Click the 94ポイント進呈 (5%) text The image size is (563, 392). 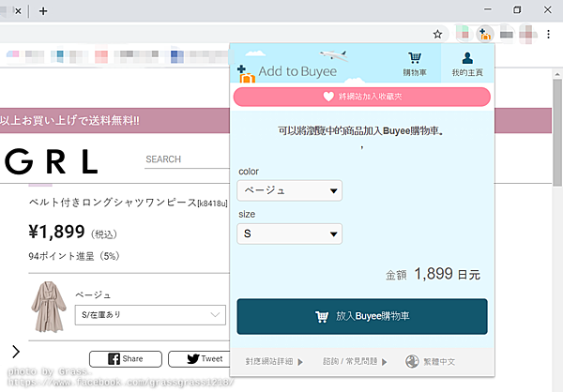point(74,256)
